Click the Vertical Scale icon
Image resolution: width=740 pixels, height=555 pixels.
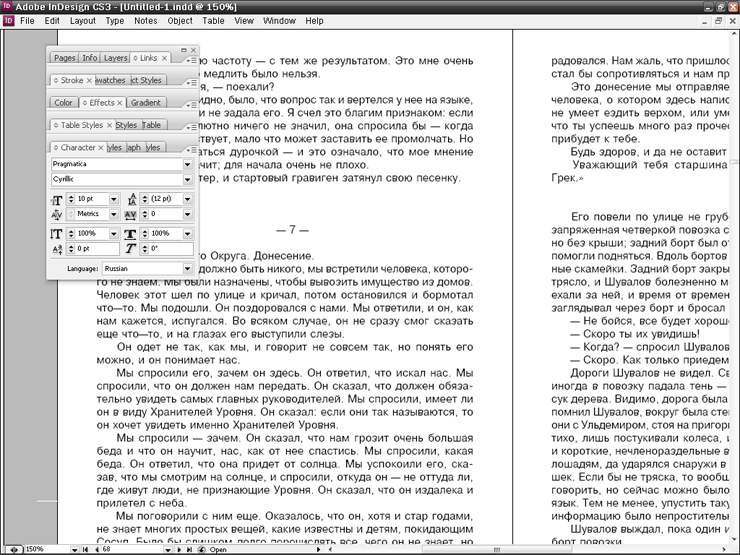[56, 234]
